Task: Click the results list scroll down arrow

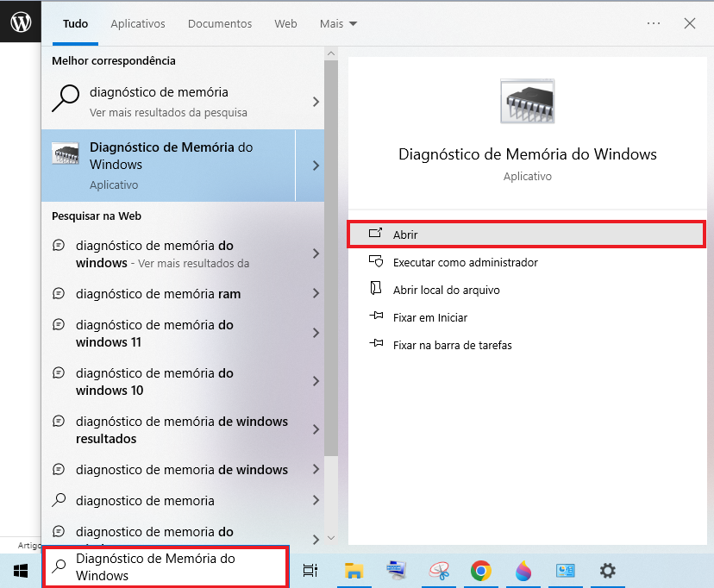Action: 331,538
